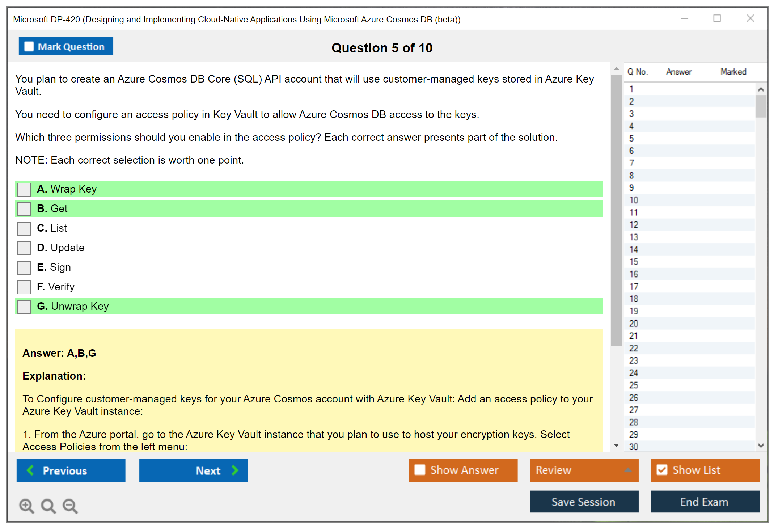The height and width of the screenshot is (532, 778).
Task: Untick the Show List checkbox
Action: click(x=662, y=470)
